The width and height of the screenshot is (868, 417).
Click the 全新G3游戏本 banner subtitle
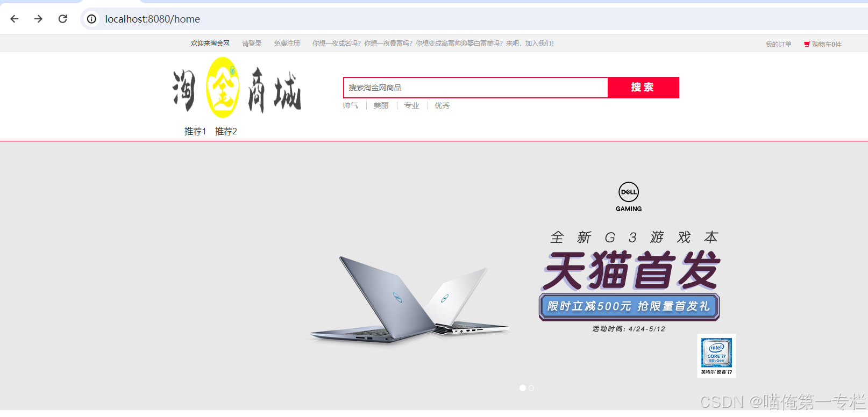(x=635, y=237)
